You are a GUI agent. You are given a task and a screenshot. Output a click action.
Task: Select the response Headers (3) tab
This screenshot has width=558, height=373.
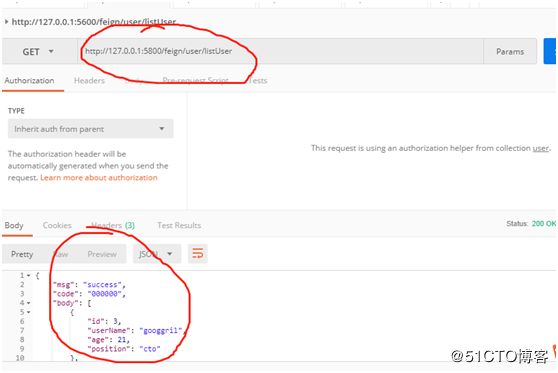(113, 225)
